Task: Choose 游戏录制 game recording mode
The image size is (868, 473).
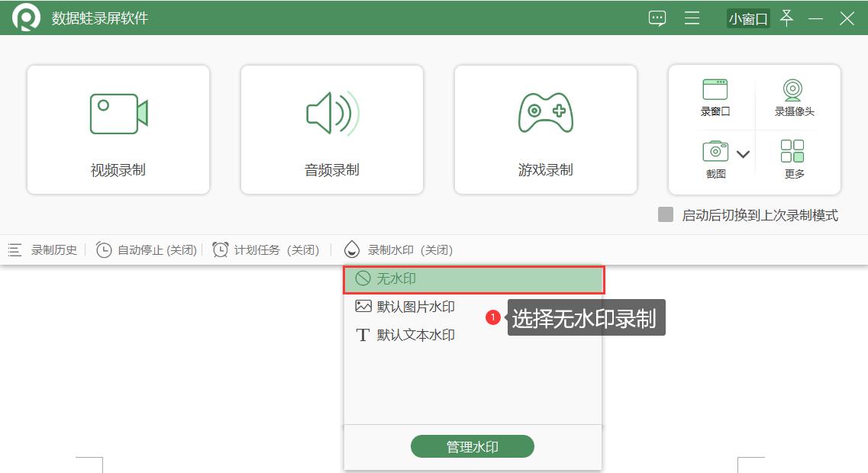Action: 545,128
